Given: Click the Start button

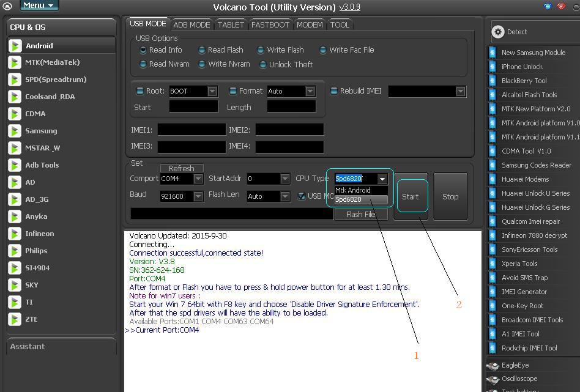Looking at the screenshot, I should click(411, 196).
